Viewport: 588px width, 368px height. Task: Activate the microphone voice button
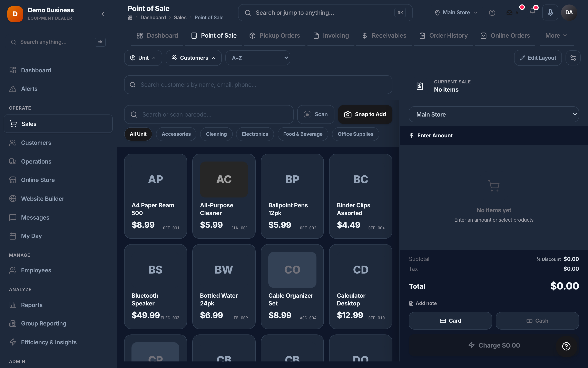(550, 12)
